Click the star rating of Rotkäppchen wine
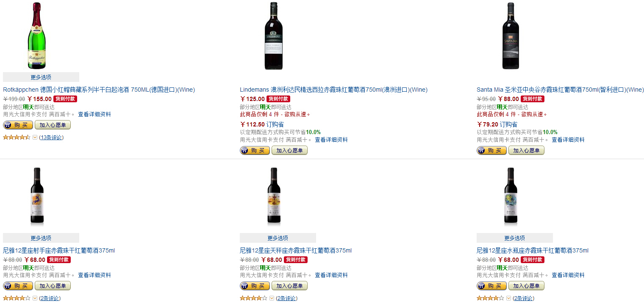Screen dimensions: 644x303 point(17,137)
